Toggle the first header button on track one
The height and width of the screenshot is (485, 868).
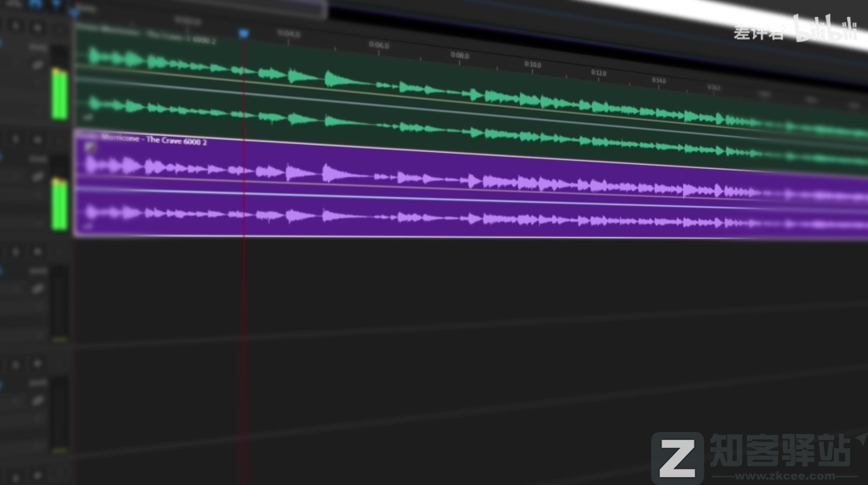[15, 26]
